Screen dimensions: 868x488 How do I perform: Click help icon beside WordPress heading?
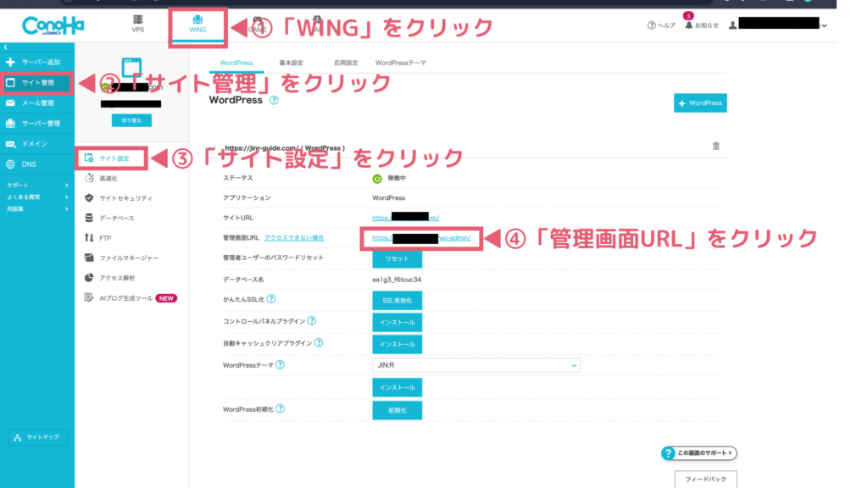[274, 100]
